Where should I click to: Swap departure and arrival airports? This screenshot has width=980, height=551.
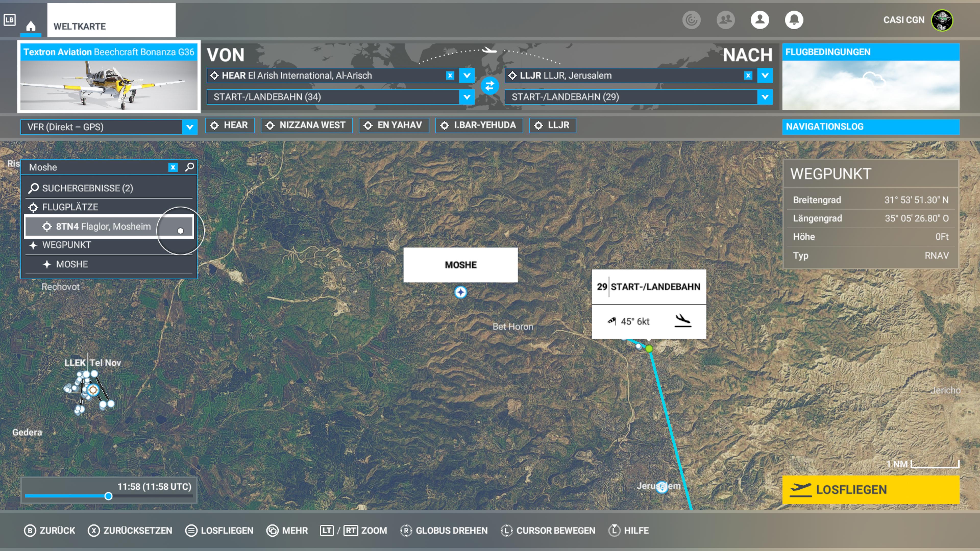[490, 85]
